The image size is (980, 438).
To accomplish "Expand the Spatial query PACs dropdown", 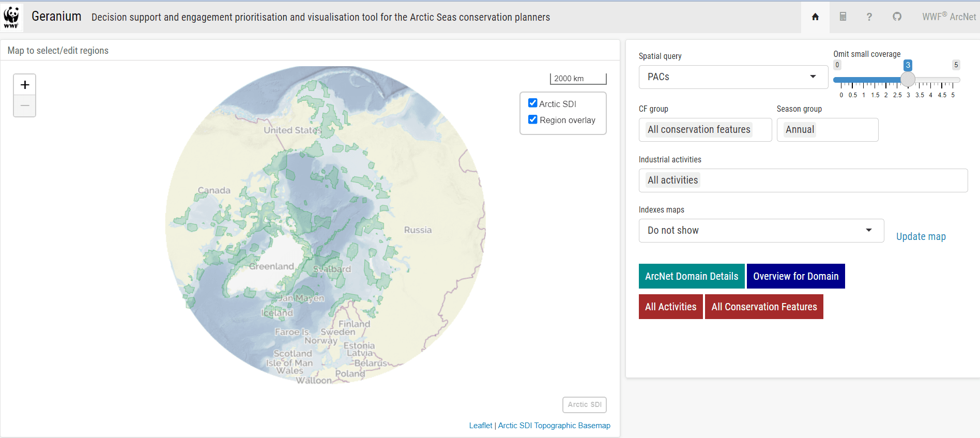I will pos(733,77).
